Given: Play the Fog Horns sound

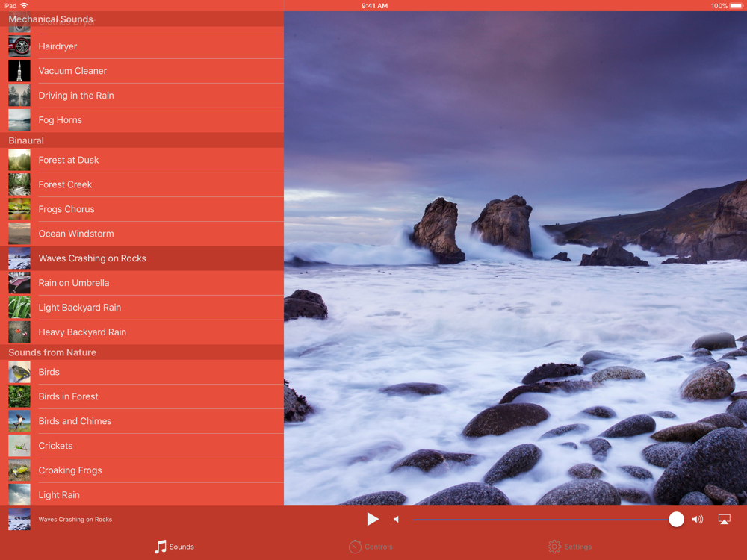Looking at the screenshot, I should (61, 120).
